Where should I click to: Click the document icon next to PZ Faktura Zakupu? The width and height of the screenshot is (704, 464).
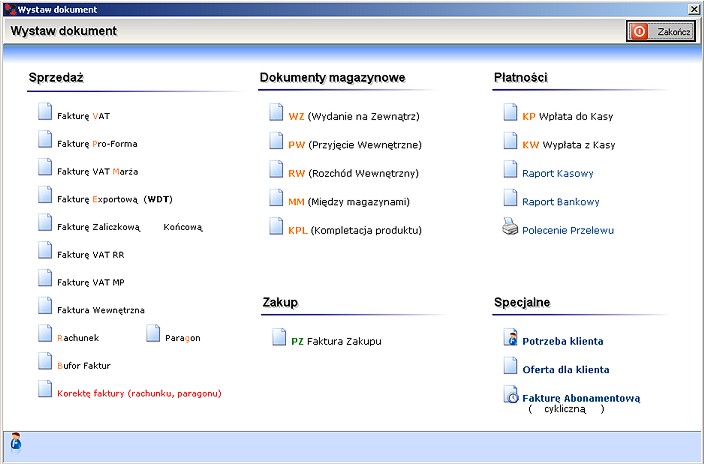[279, 337]
